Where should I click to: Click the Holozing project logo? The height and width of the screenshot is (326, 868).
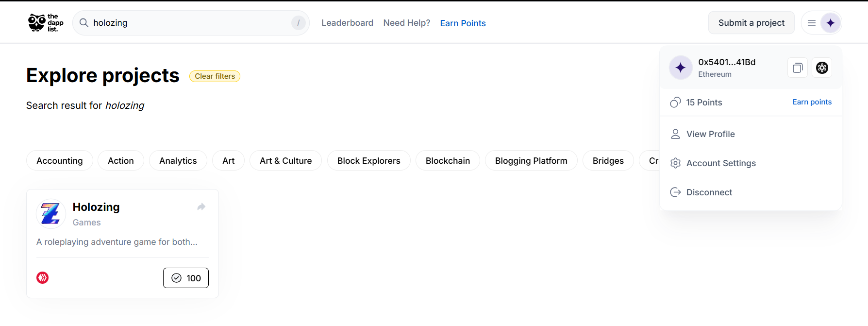51,214
